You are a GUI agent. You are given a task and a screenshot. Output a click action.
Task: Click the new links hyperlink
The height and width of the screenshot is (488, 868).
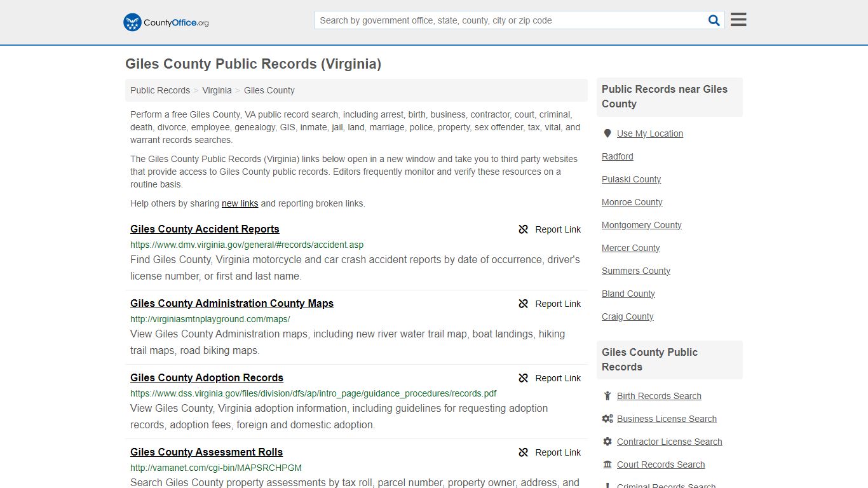point(240,203)
